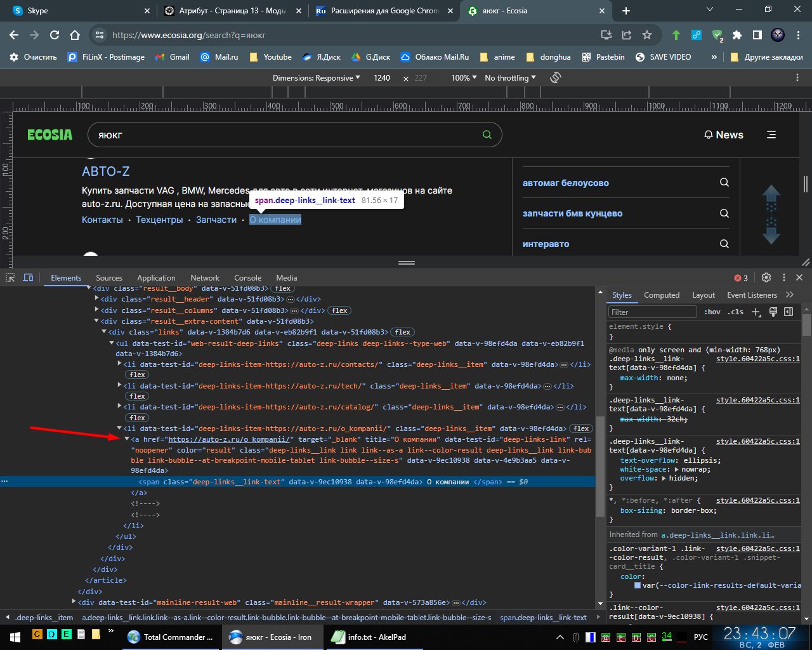The width and height of the screenshot is (812, 650).
Task: Switch to the Console tab
Action: tap(248, 278)
